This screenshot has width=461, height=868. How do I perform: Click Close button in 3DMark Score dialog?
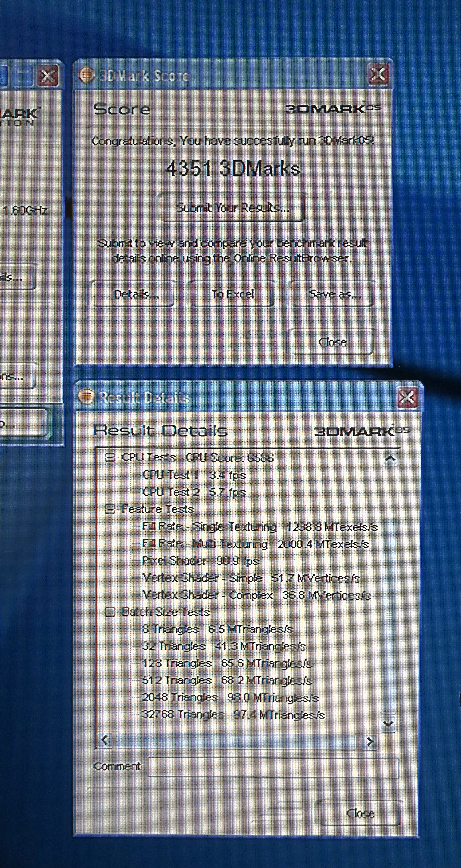click(x=332, y=342)
